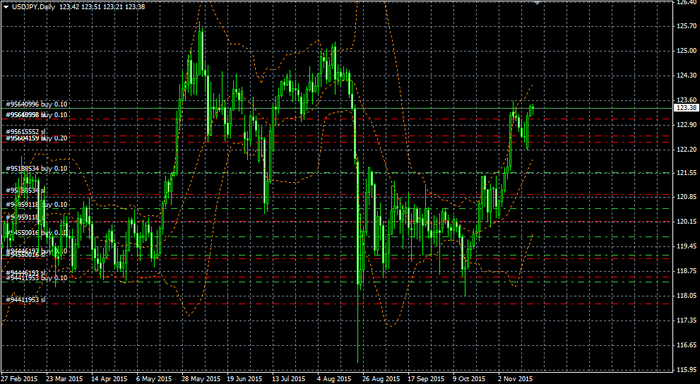Click the 125.70 price scale label

pos(687,26)
